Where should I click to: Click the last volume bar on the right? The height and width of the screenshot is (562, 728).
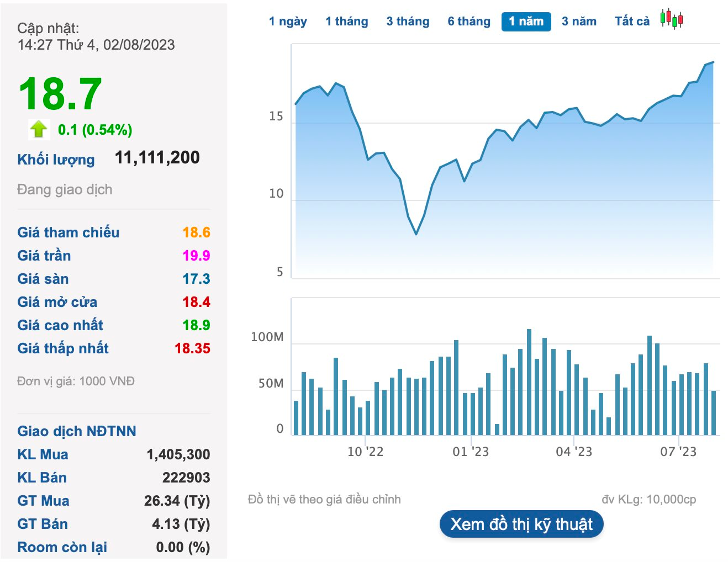click(714, 413)
